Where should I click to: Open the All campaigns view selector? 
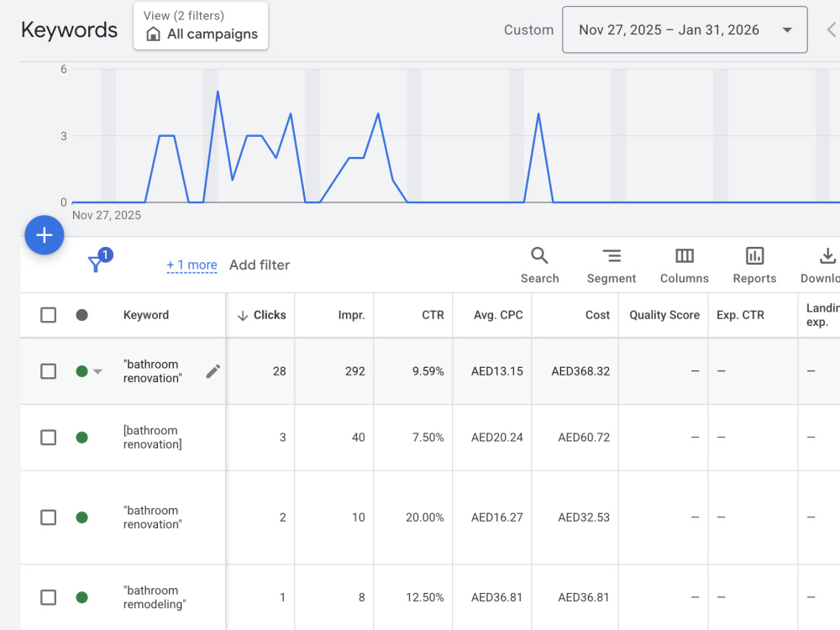tap(201, 26)
